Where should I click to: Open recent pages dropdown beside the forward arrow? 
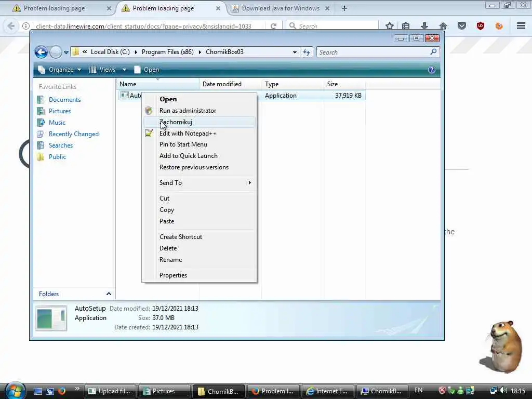tap(66, 52)
